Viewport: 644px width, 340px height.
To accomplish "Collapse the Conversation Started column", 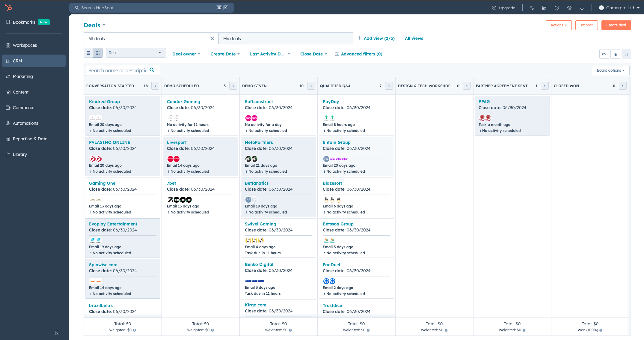I will (x=155, y=86).
